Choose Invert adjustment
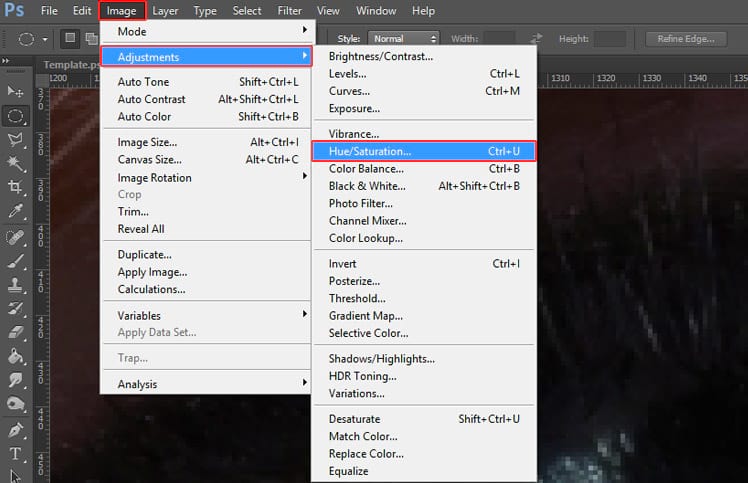This screenshot has width=748, height=483. (424, 263)
